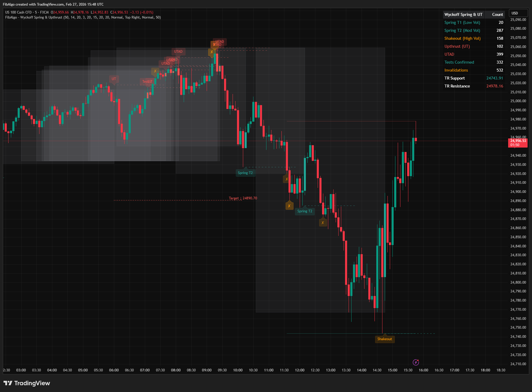Click the orange X marker above Spring T2
The height and width of the screenshot is (392, 532).
289,206
